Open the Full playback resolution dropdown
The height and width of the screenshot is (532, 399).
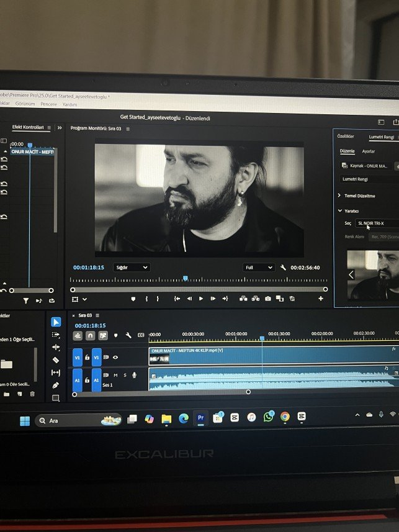coord(258,268)
